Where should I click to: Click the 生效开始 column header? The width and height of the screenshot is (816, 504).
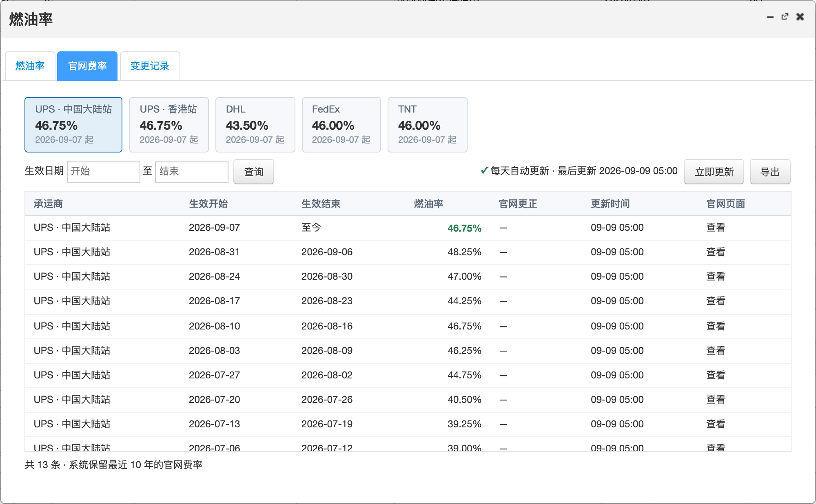click(208, 203)
